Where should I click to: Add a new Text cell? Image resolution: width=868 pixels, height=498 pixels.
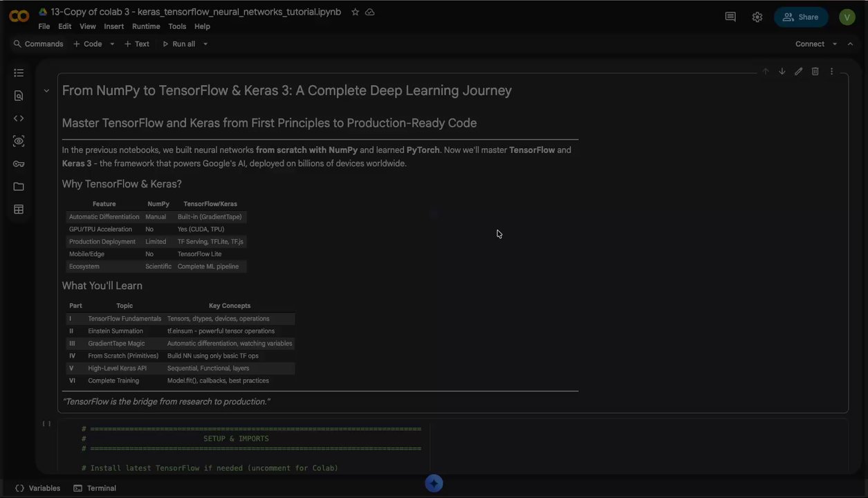point(137,44)
